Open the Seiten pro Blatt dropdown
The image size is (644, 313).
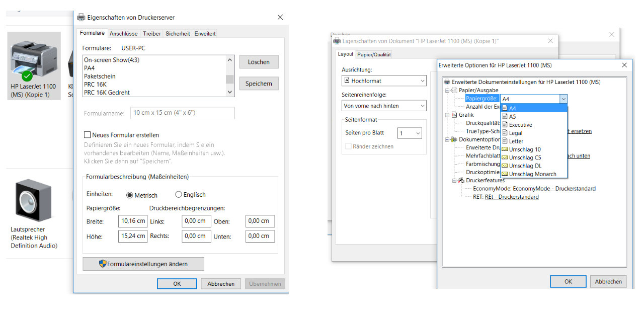tap(410, 133)
